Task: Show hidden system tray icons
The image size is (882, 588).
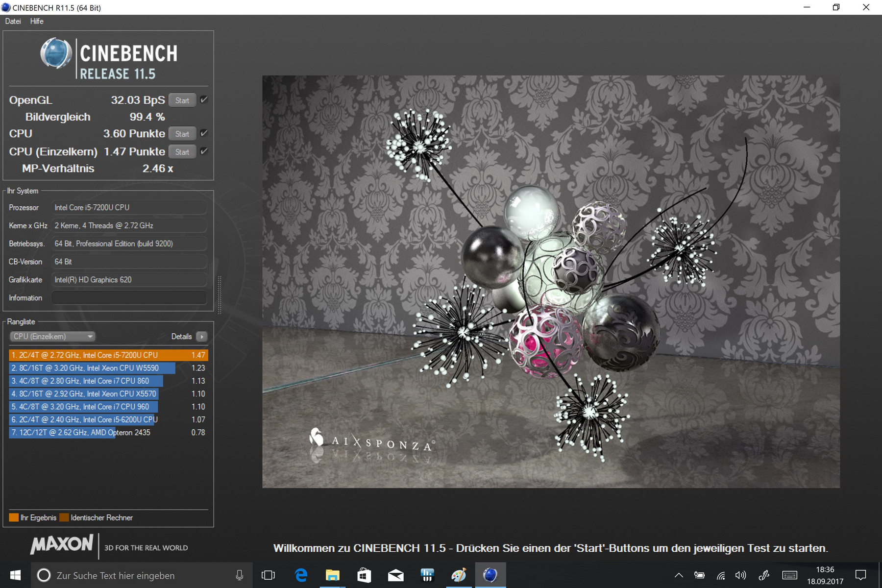Action: click(x=679, y=575)
